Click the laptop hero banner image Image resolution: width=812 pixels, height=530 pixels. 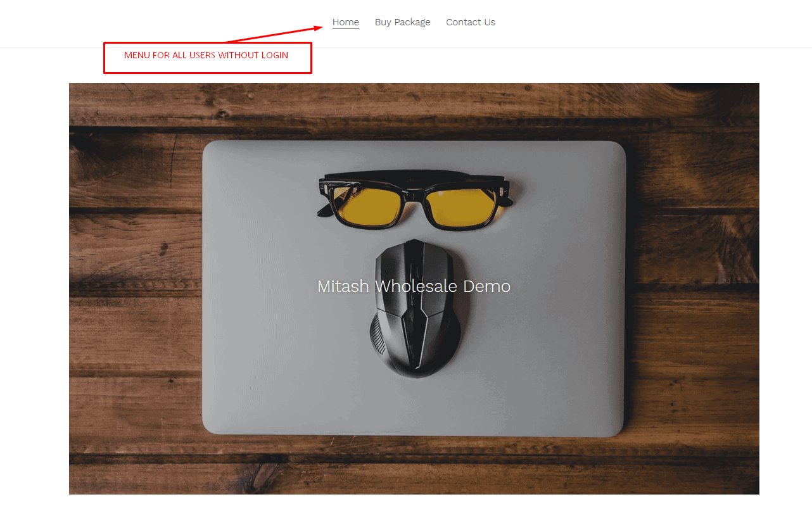(414, 289)
